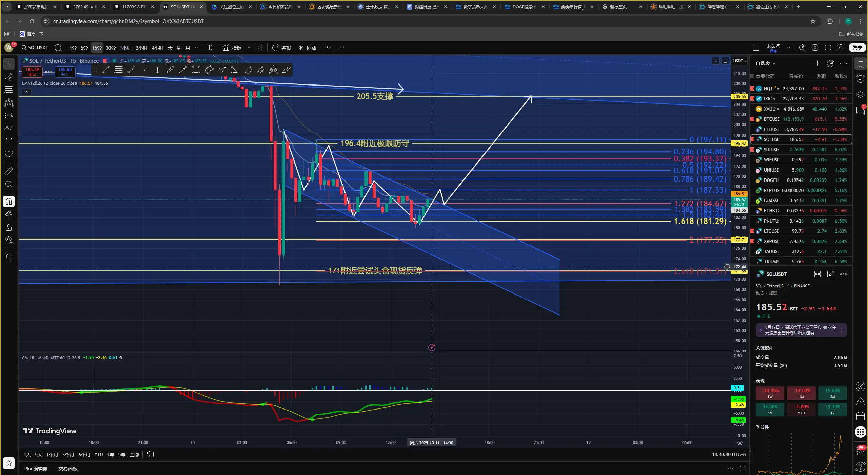The height and width of the screenshot is (475, 868).
Task: Click the trash remove drawings icon
Action: [x=9, y=258]
